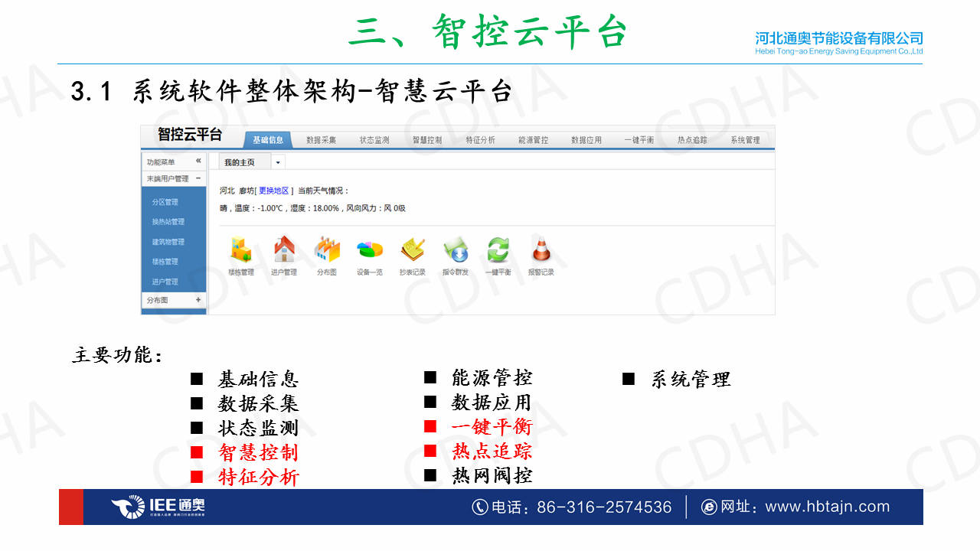Screen dimensions: 980x551
Task: Click the 进户管理 house icon
Action: pos(284,249)
